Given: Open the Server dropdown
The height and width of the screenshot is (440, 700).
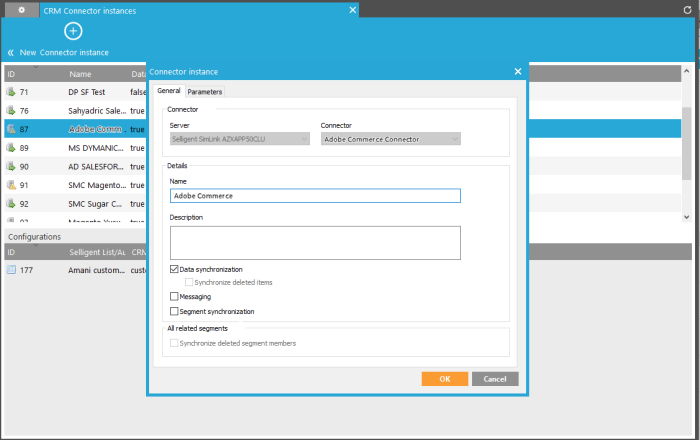Looking at the screenshot, I should (239, 139).
